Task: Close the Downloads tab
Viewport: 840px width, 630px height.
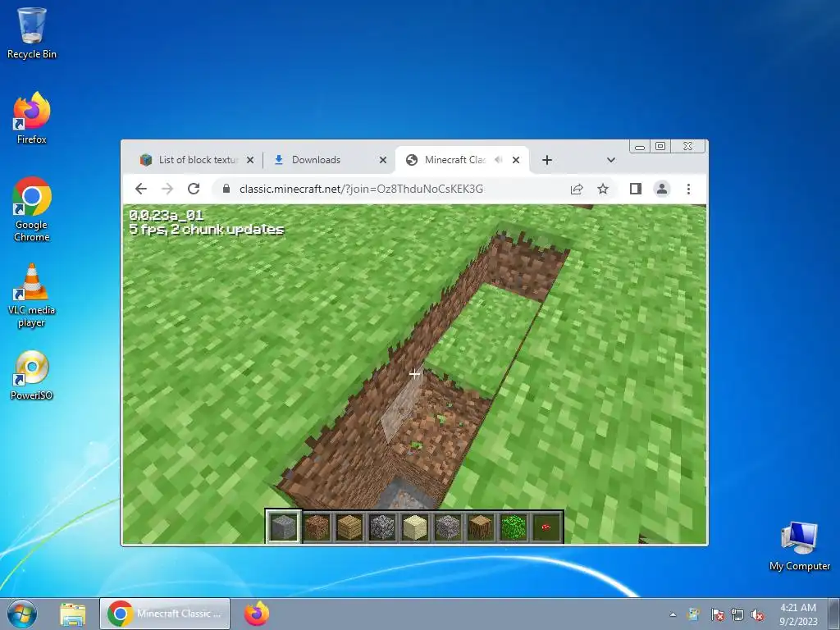Action: tap(382, 160)
